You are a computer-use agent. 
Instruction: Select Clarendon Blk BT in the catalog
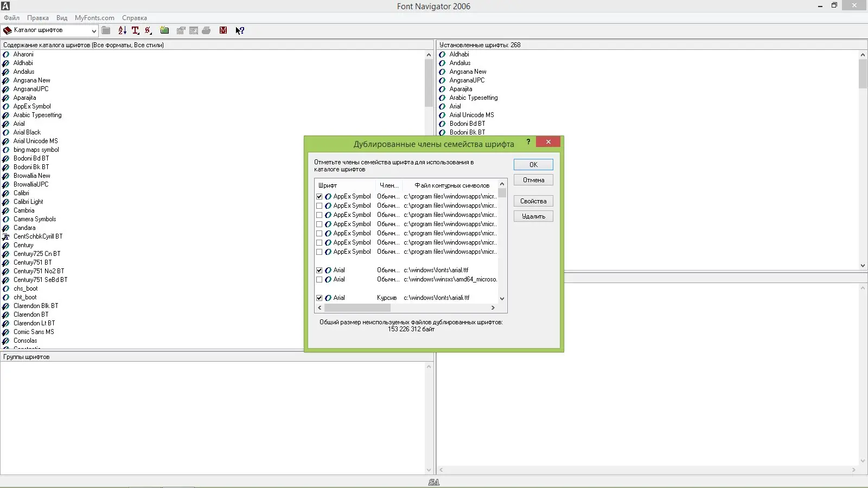click(x=36, y=306)
